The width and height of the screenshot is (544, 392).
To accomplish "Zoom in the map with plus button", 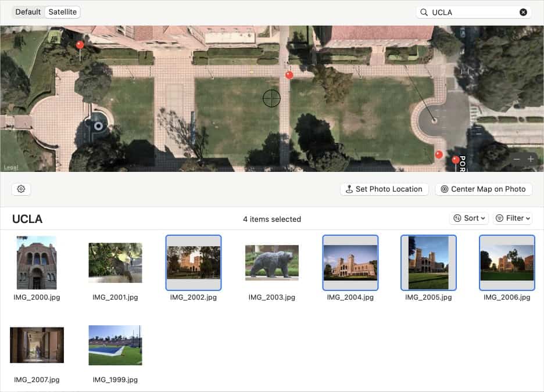I will [x=531, y=159].
